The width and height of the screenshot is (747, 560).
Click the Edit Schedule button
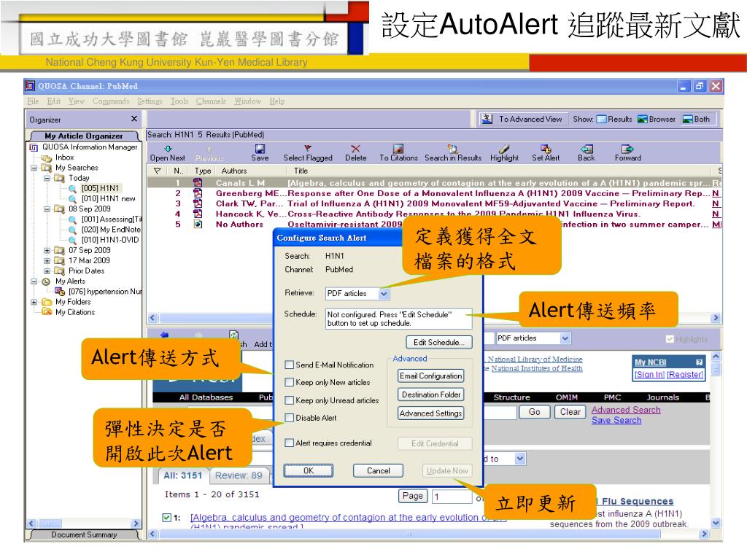point(438,343)
